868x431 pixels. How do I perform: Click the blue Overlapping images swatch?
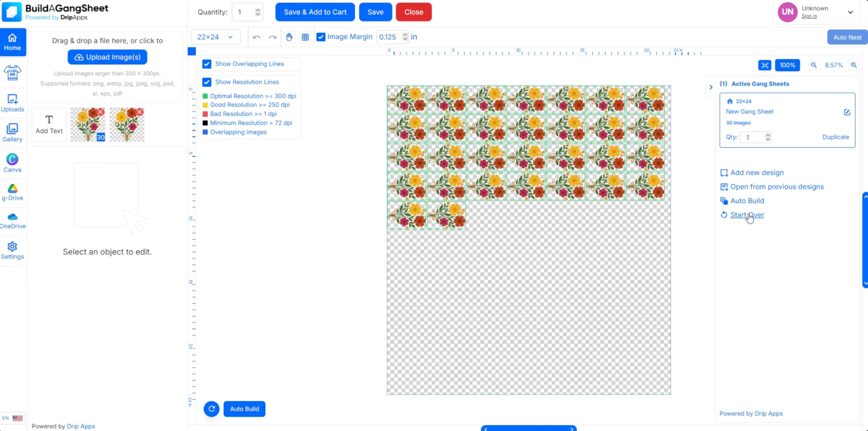[205, 132]
